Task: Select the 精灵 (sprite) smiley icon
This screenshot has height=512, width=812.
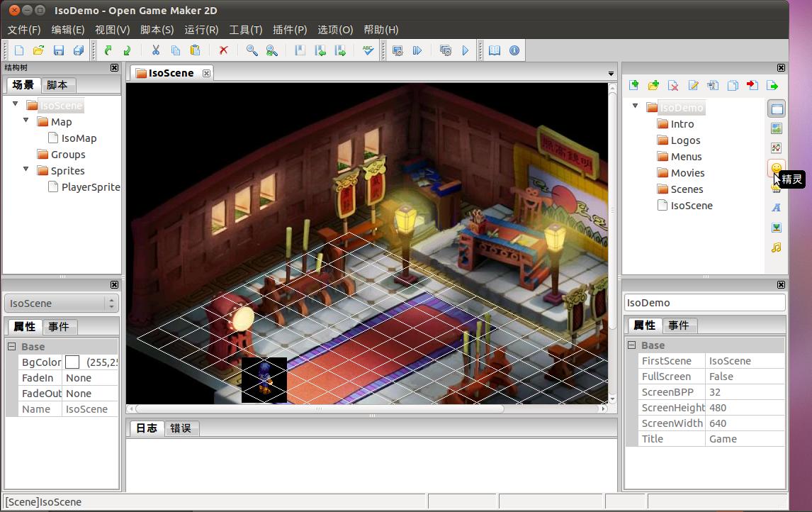Action: click(776, 168)
